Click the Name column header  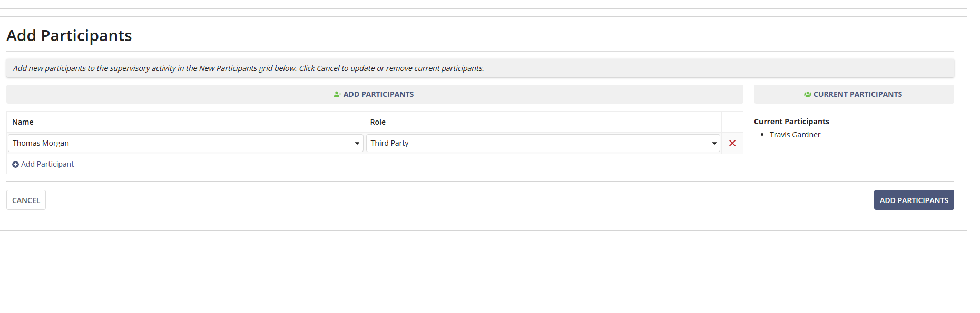[x=23, y=122]
